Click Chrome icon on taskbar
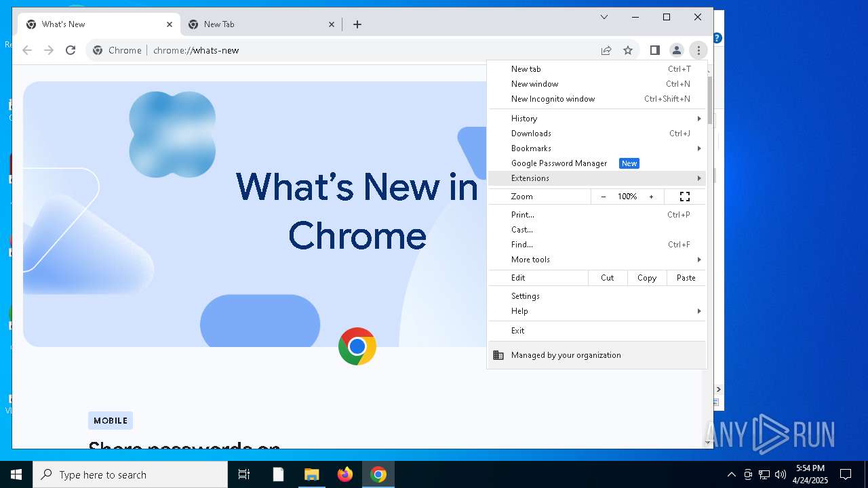 coord(378,474)
